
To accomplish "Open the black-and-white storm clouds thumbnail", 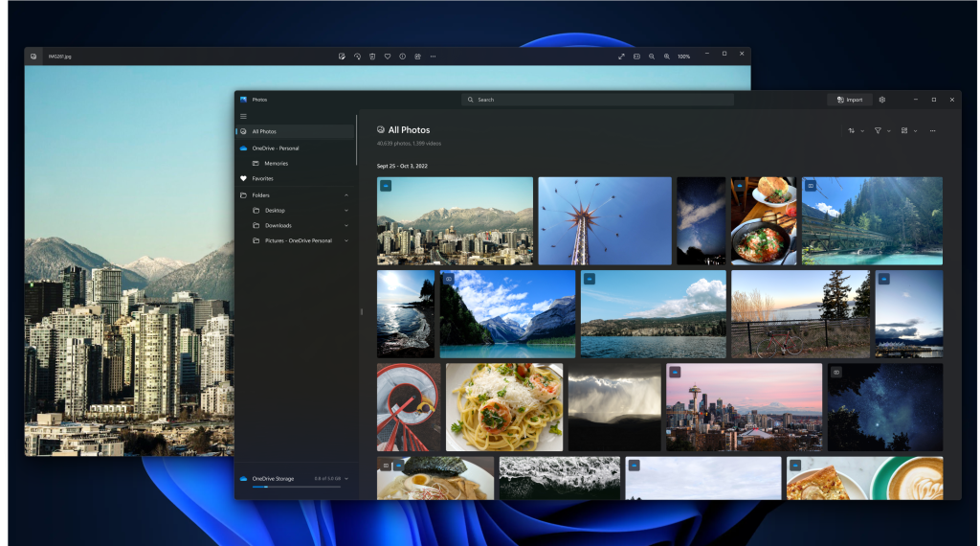I will point(614,407).
